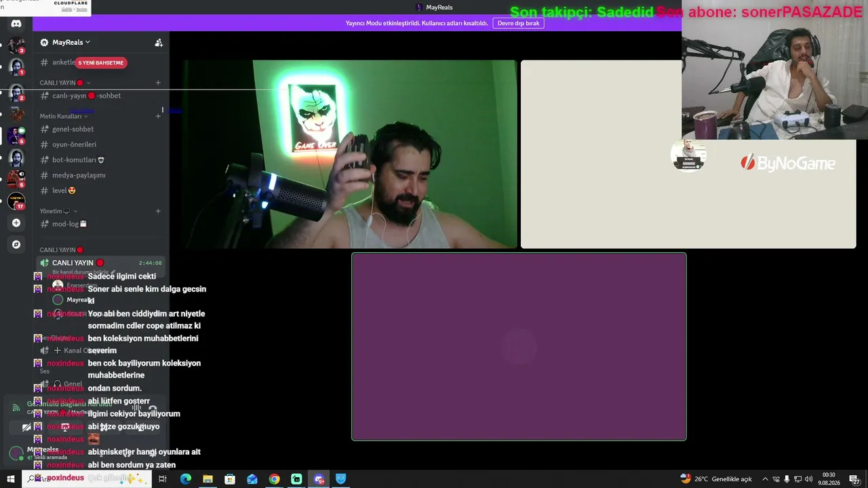Image resolution: width=868 pixels, height=488 pixels.
Task: Open the server icon with 2 notifications
Action: [x=16, y=93]
